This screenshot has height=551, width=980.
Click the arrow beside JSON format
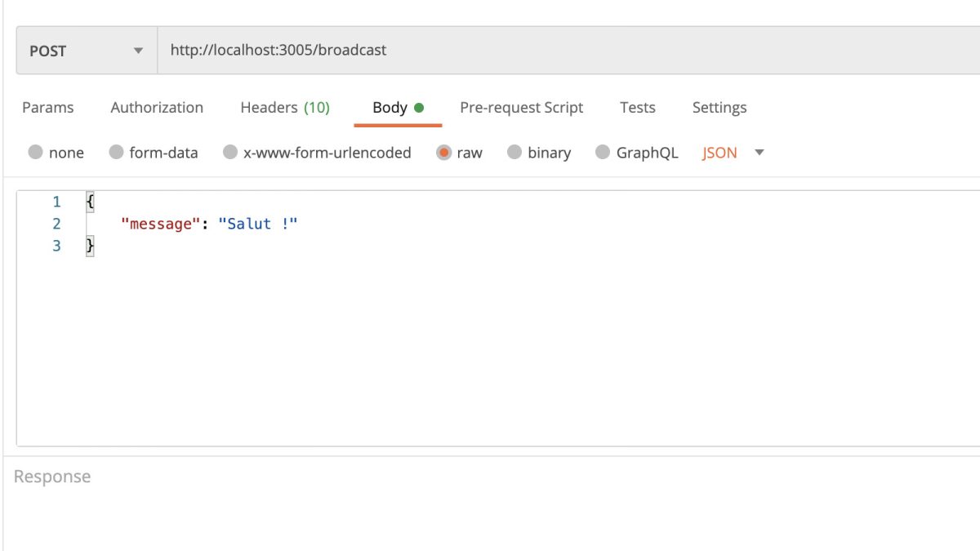pos(759,153)
